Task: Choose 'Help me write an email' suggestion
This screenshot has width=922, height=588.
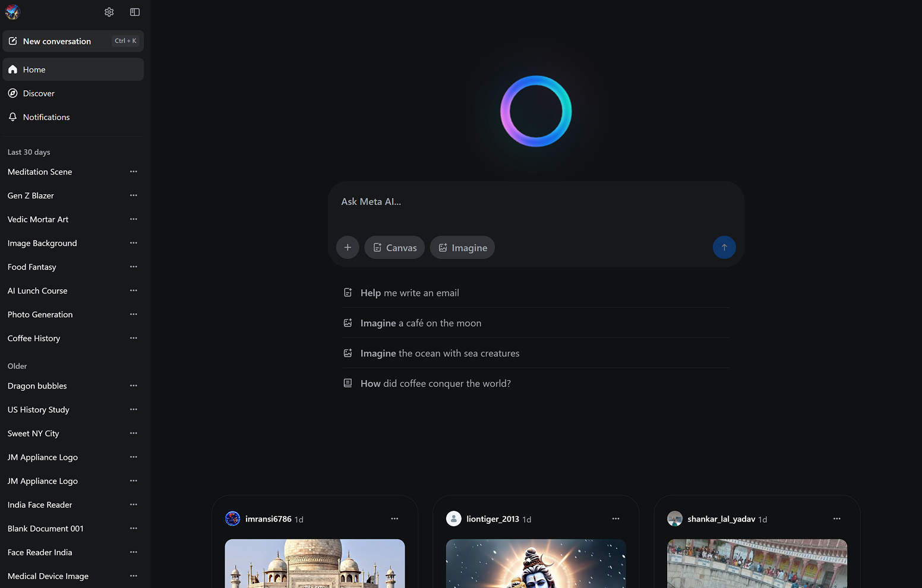Action: coord(536,293)
